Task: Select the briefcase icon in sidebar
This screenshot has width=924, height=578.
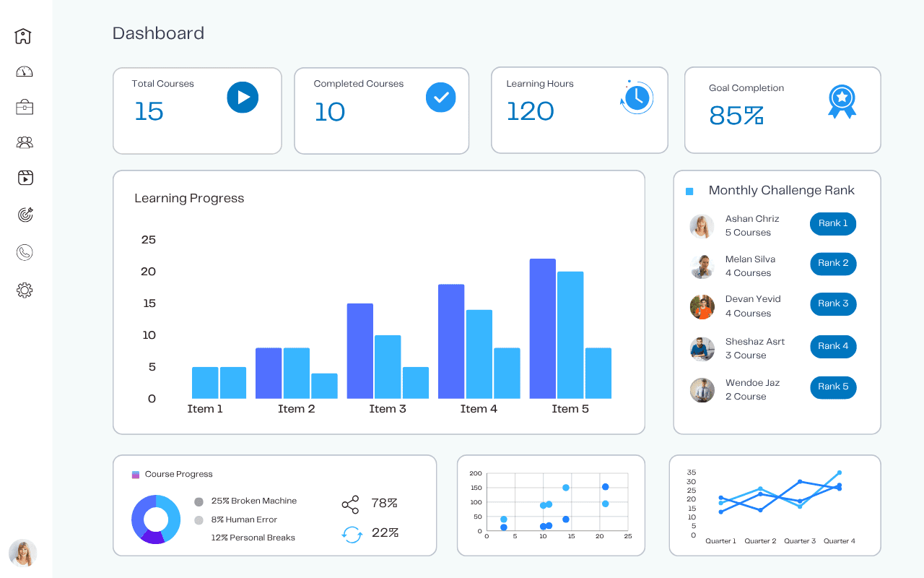Action: 25,107
